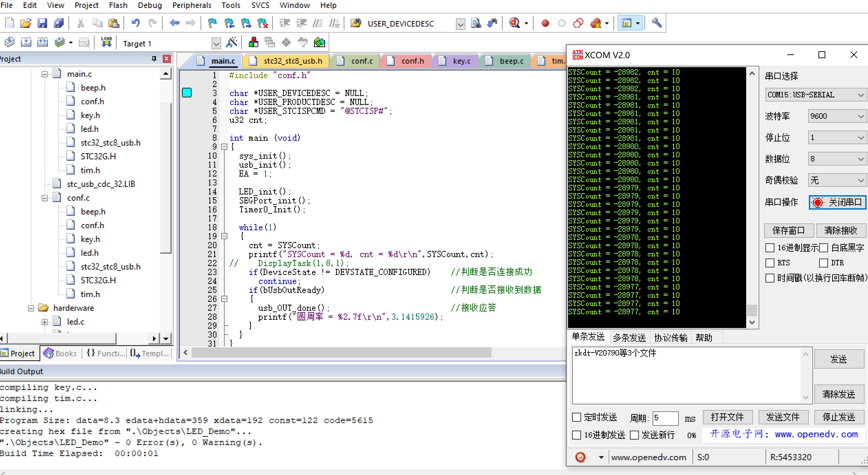
Task: Toggle the timestamp (时间戳) checkbox
Action: (x=770, y=278)
